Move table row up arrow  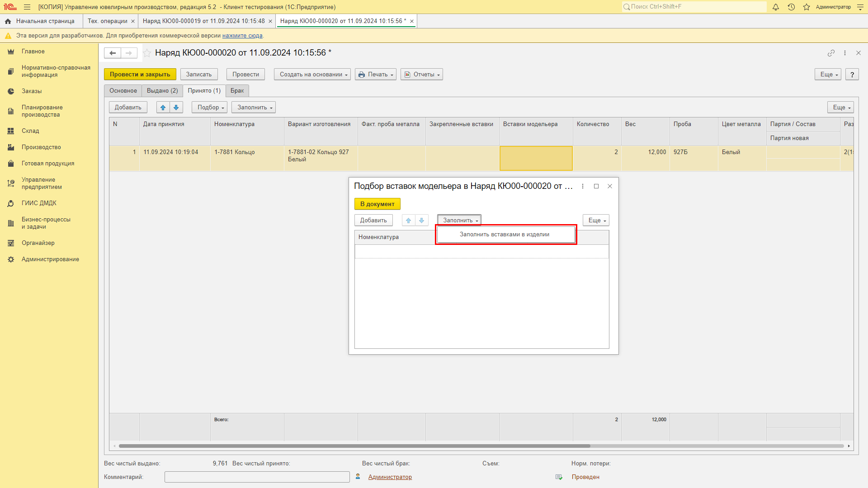pos(163,108)
